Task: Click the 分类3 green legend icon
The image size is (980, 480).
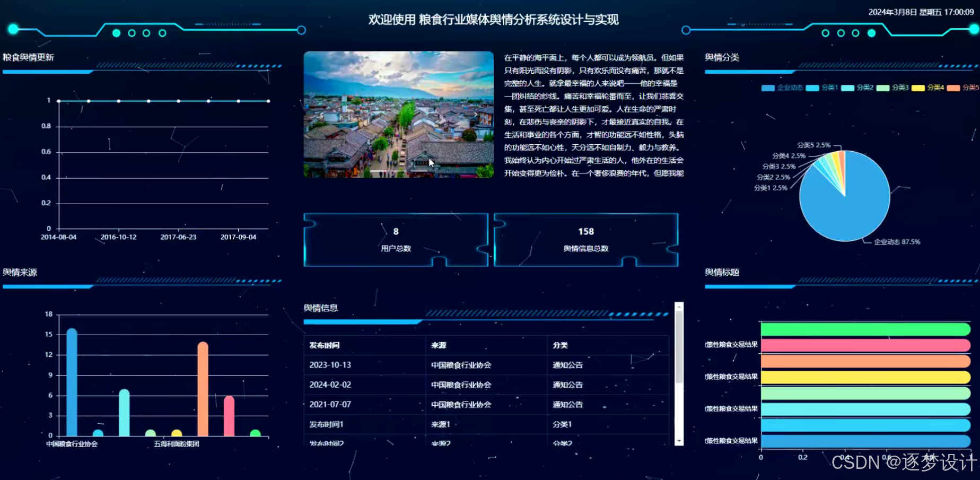Action: pos(882,88)
